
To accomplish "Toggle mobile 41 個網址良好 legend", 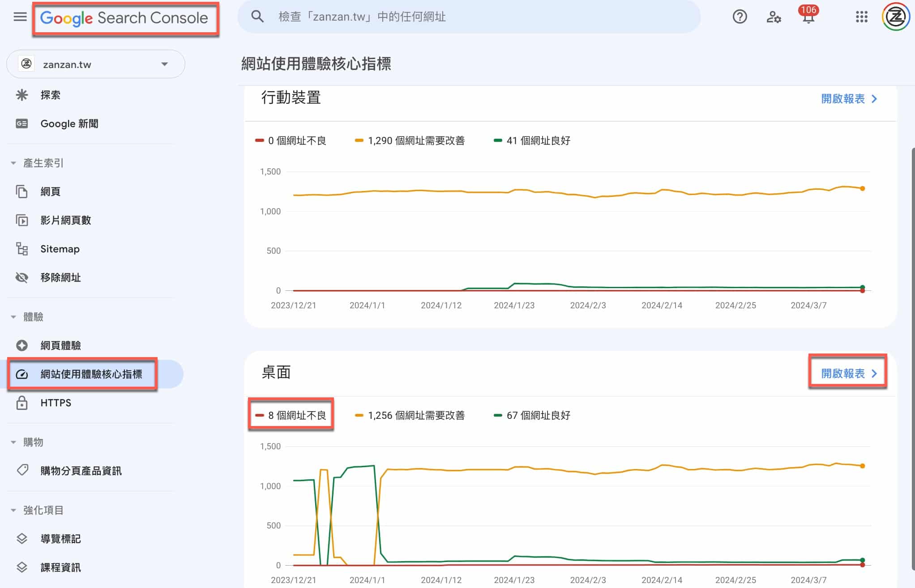I will tap(532, 141).
